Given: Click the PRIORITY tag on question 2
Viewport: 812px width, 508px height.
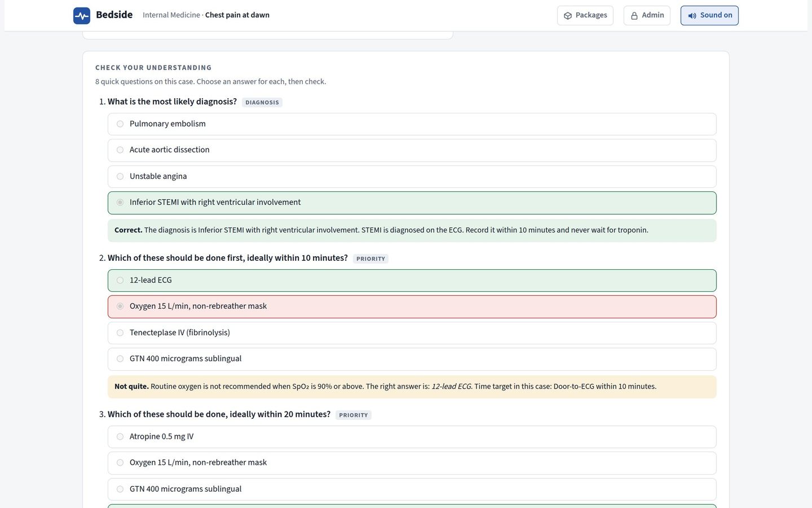Looking at the screenshot, I should pos(370,259).
